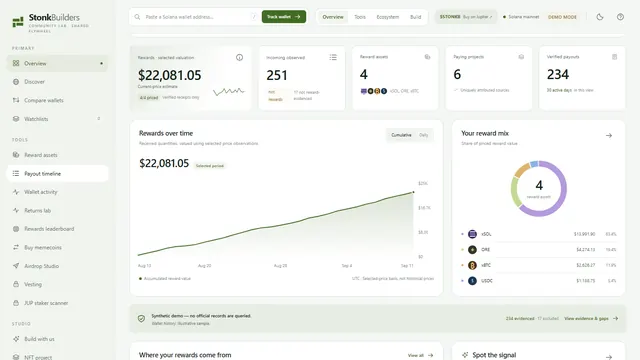The width and height of the screenshot is (640, 360).
Task: Click the JUP staker scanner icon
Action: [x=16, y=303]
